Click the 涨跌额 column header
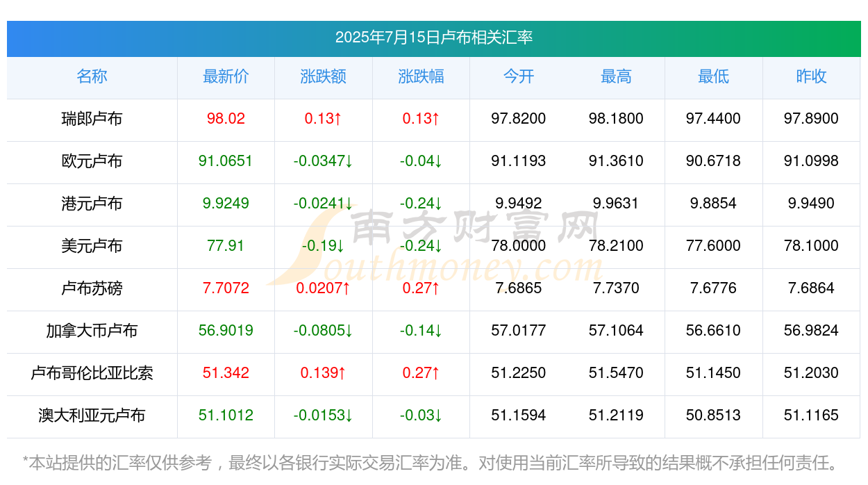Viewport: 868px width, 485px height. [x=324, y=76]
